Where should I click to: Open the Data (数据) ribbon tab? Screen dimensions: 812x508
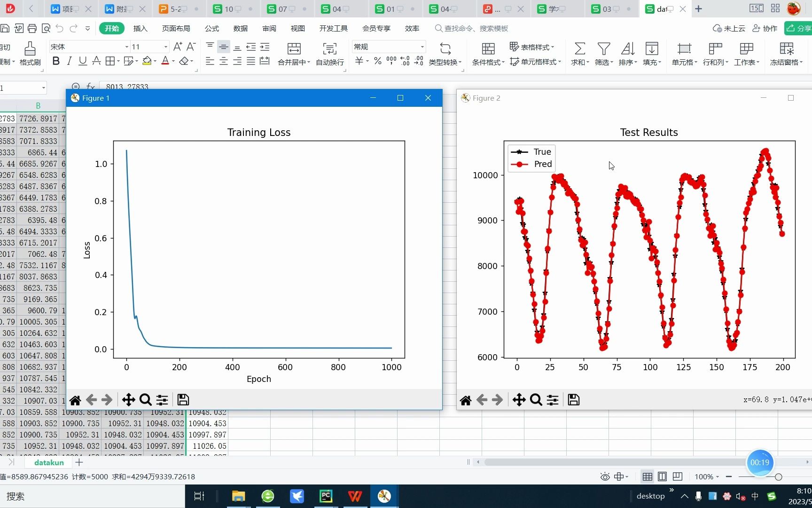[x=241, y=29]
